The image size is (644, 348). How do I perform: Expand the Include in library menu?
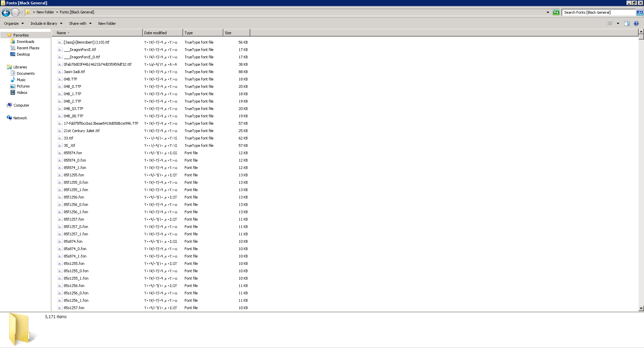pyautogui.click(x=46, y=23)
